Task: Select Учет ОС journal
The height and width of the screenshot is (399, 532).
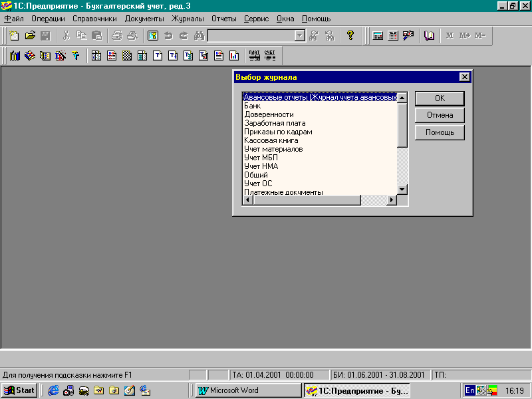Action: [x=320, y=184]
